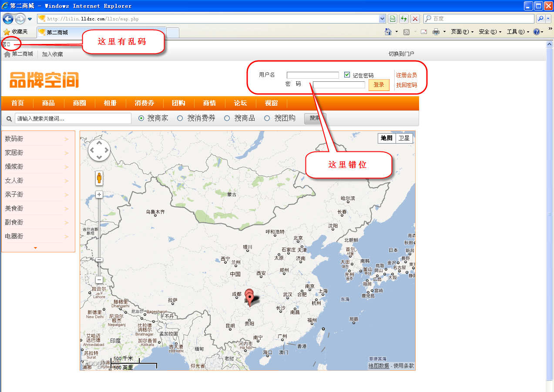554x392 pixels.
Task: Select the 第二商城 browser tab
Action: (x=101, y=32)
